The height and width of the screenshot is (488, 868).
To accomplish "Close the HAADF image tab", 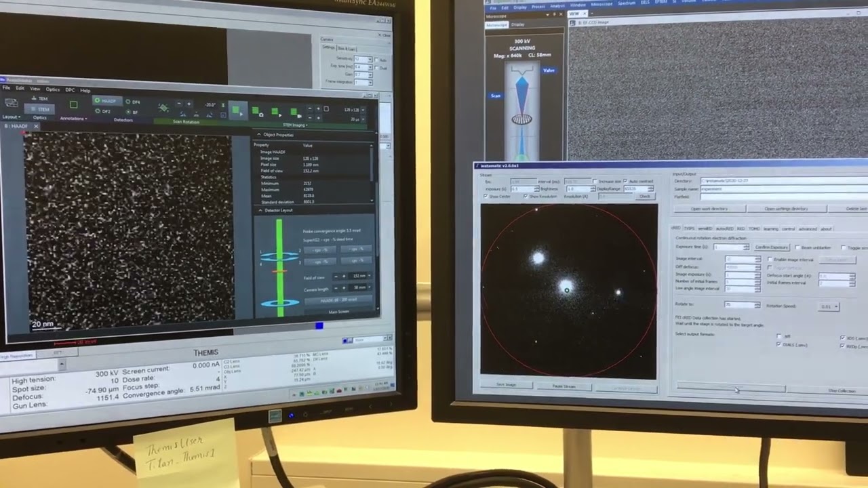I will pyautogui.click(x=36, y=126).
